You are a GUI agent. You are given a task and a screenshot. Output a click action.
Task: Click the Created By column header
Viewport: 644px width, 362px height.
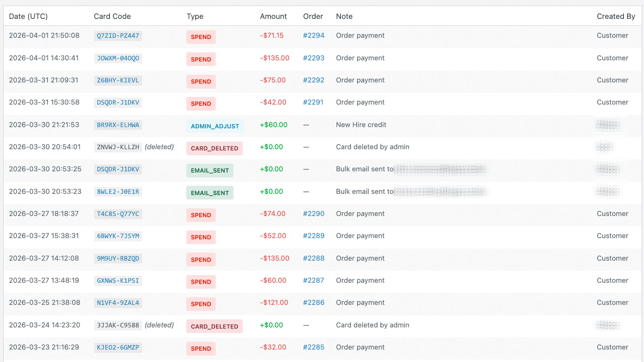[616, 16]
